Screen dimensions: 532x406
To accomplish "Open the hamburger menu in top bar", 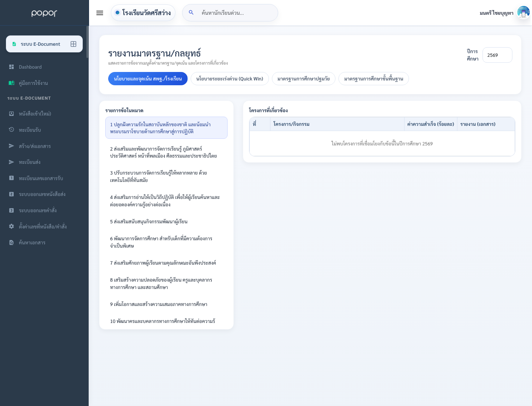I will click(x=100, y=13).
